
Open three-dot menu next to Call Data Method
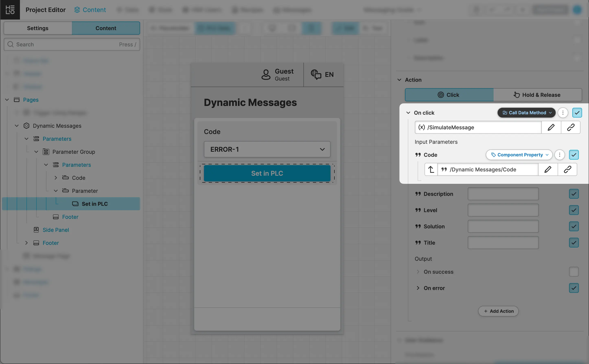[563, 113]
